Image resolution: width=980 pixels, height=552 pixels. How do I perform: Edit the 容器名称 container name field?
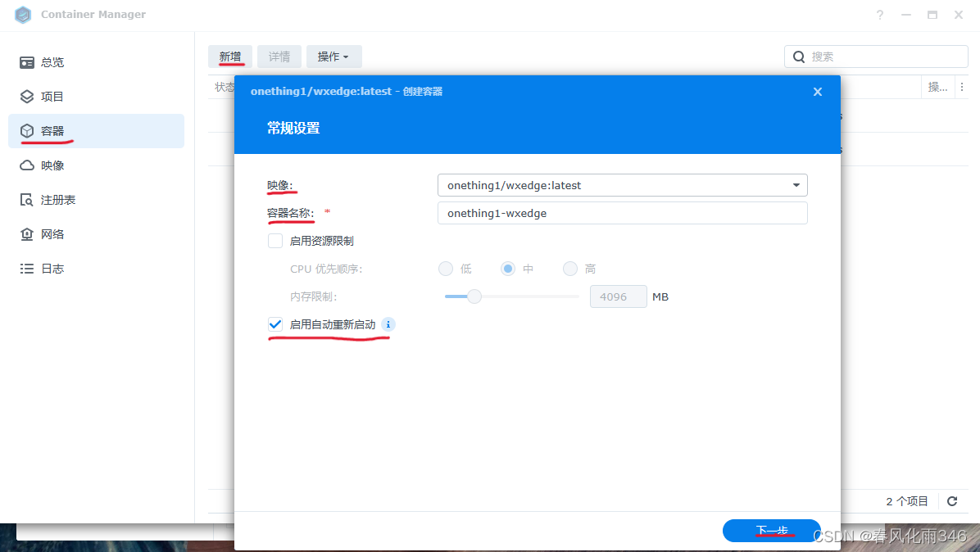[623, 213]
